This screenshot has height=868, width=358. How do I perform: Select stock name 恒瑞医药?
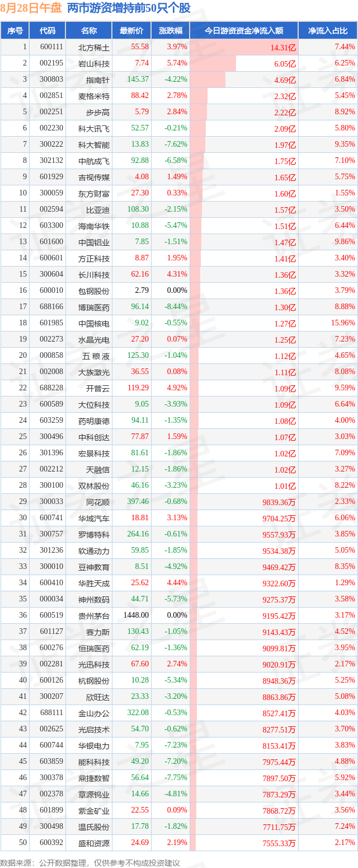94,648
